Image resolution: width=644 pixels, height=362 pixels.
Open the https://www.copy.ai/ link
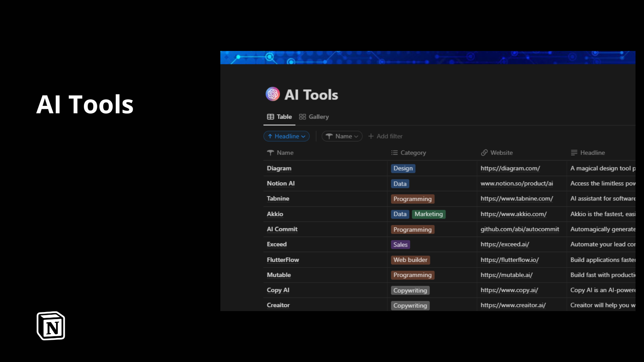tap(509, 290)
